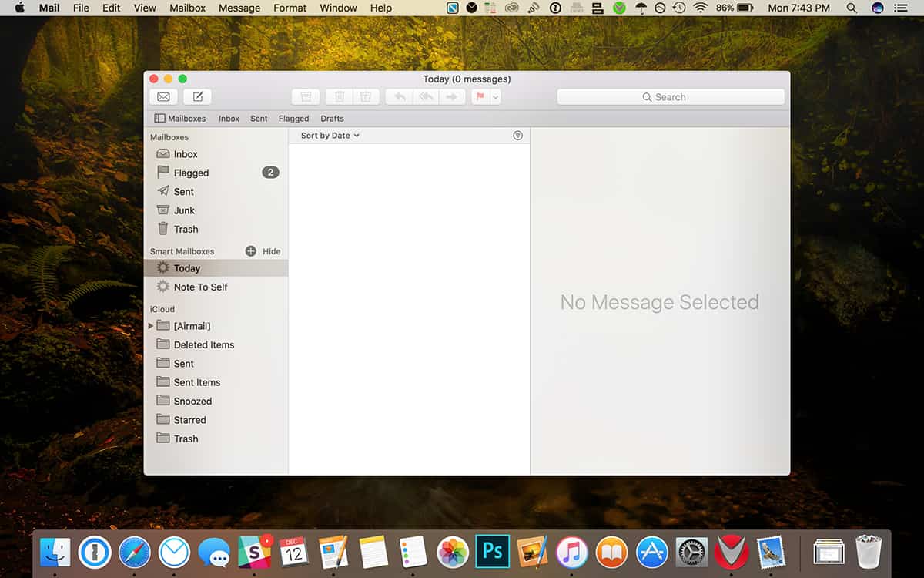The height and width of the screenshot is (578, 924).
Task: Open the Starred folder
Action: (x=216, y=420)
